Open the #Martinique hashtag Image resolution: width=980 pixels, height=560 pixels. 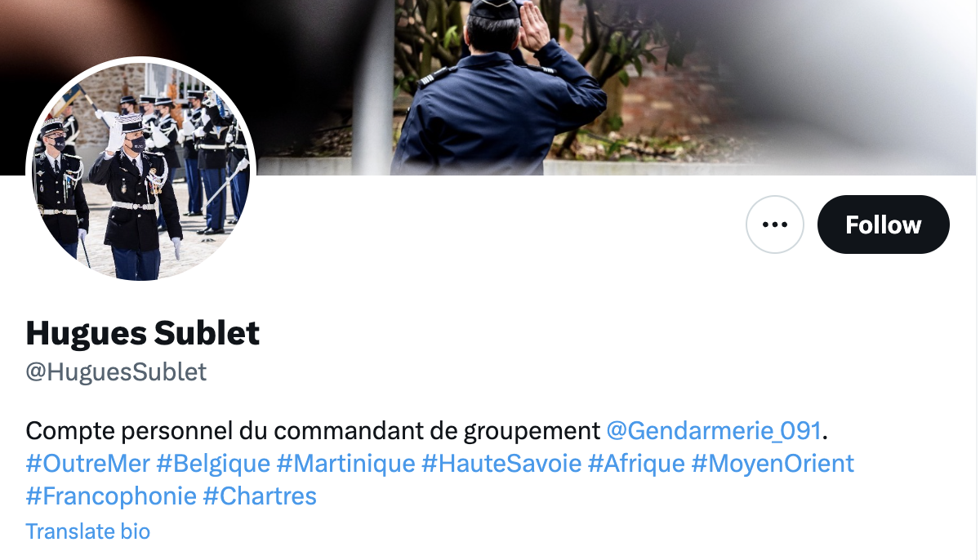pos(346,464)
